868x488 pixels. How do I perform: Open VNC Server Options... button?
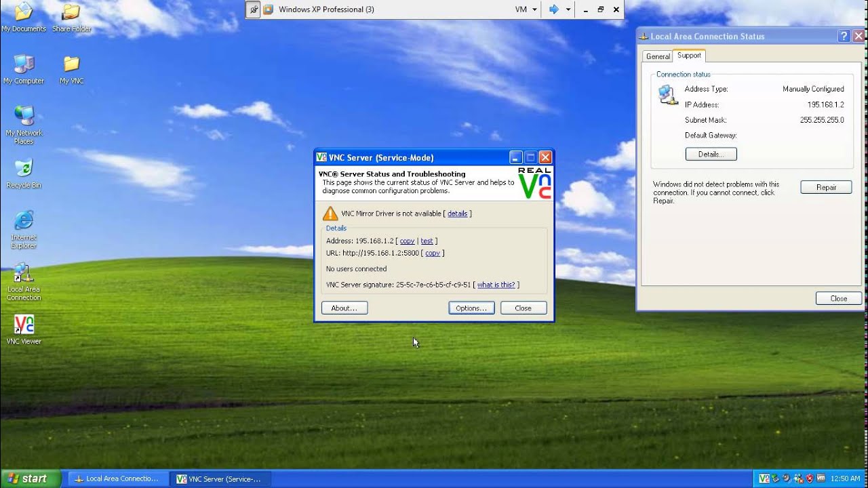click(x=471, y=308)
